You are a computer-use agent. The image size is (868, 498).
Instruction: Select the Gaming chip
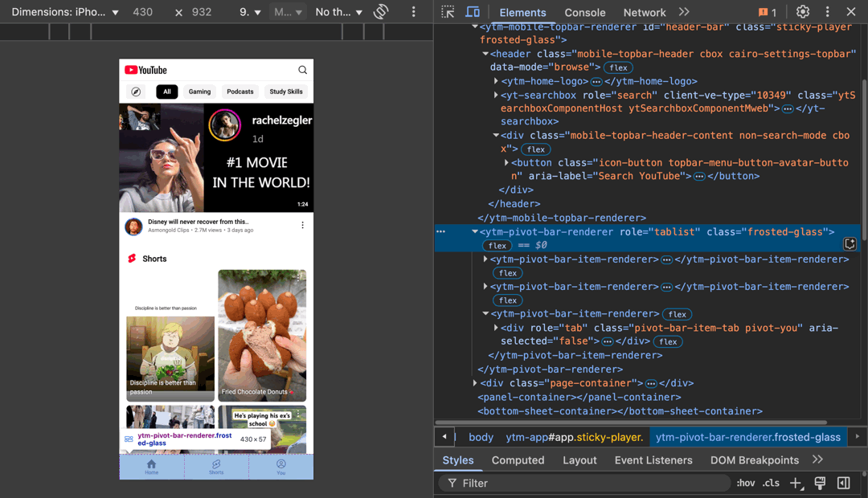click(199, 92)
